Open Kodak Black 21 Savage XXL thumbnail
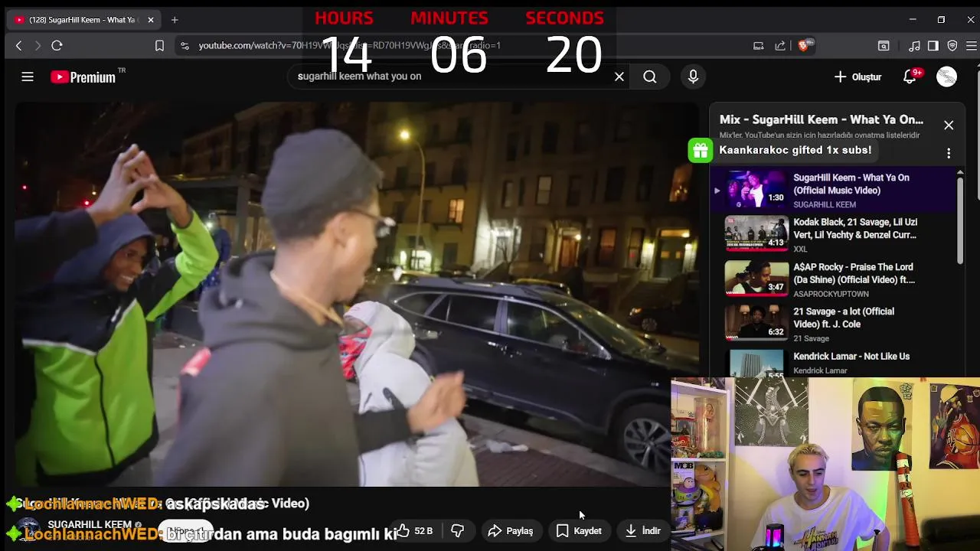This screenshot has height=551, width=980. pos(756,234)
